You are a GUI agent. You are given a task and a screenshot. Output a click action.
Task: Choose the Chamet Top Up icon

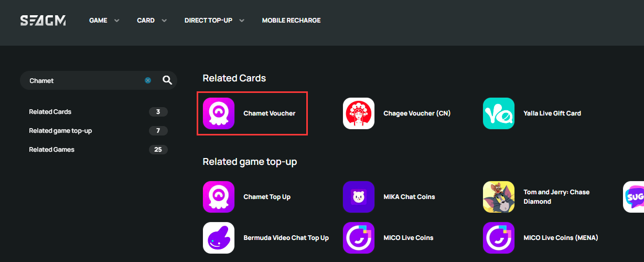tap(219, 197)
